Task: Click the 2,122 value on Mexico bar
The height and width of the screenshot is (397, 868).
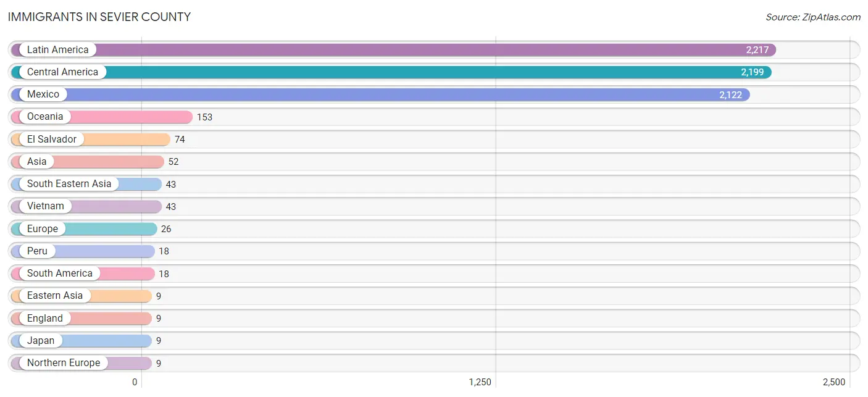Action: click(x=731, y=95)
